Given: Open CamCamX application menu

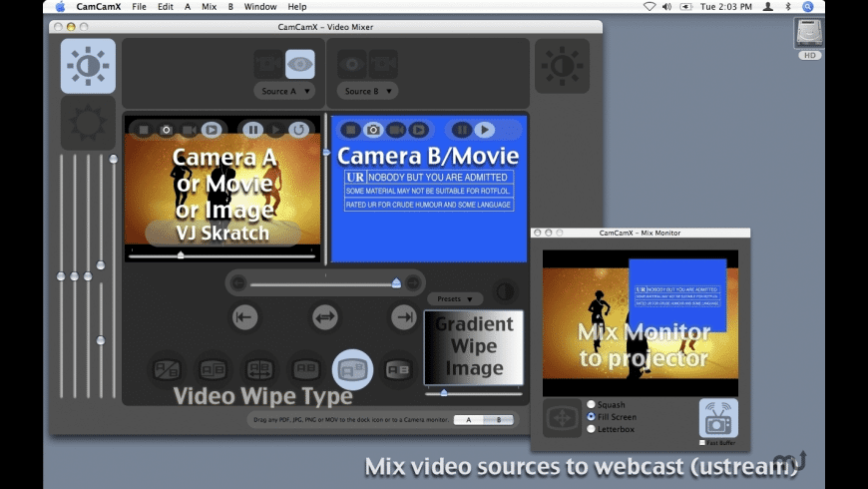Looking at the screenshot, I should point(99,7).
